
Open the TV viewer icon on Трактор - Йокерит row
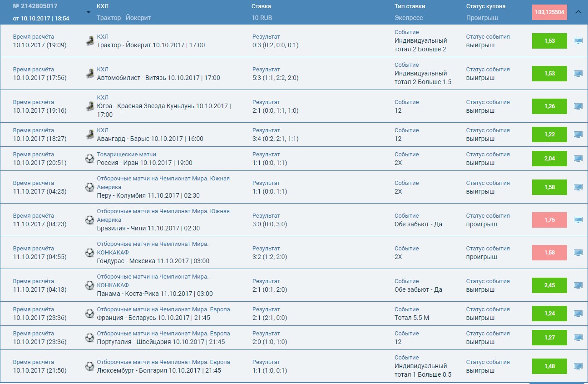point(578,41)
